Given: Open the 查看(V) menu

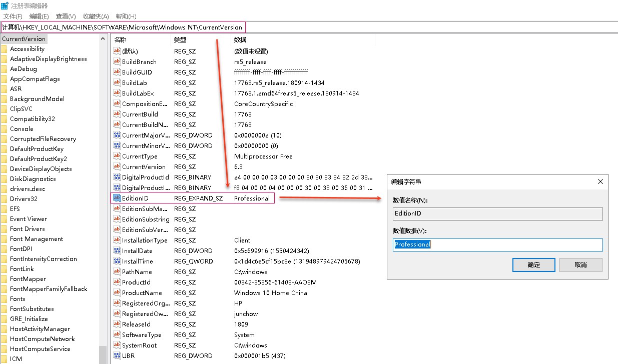Looking at the screenshot, I should 66,16.
